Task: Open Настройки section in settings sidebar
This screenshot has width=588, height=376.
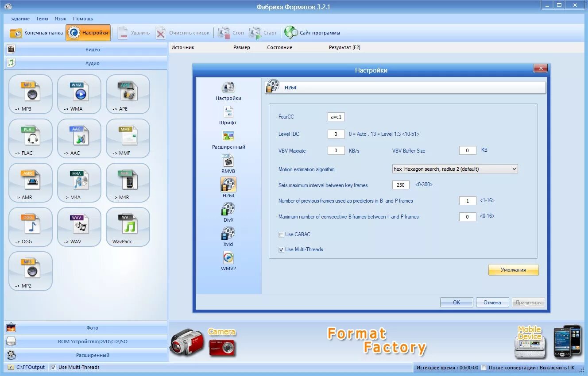Action: point(228,91)
